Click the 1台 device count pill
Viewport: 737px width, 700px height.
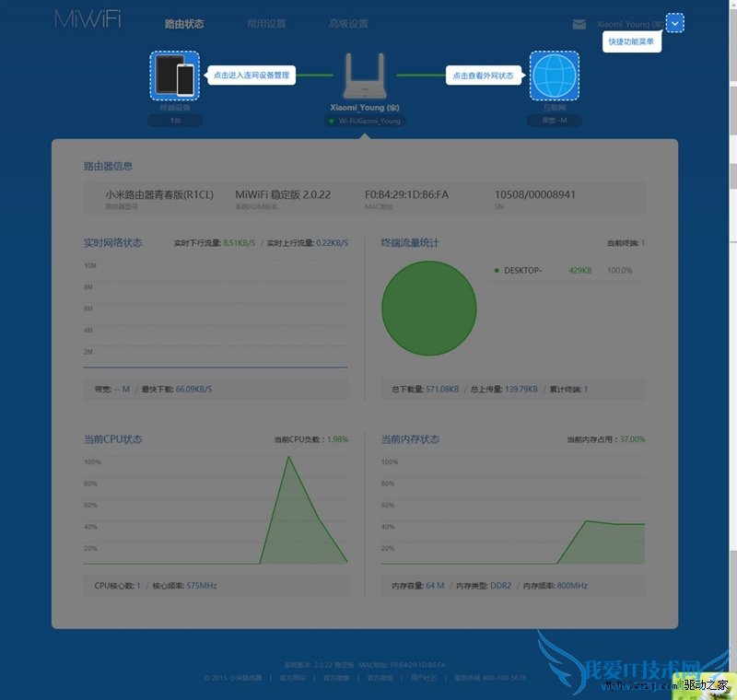pyautogui.click(x=175, y=121)
